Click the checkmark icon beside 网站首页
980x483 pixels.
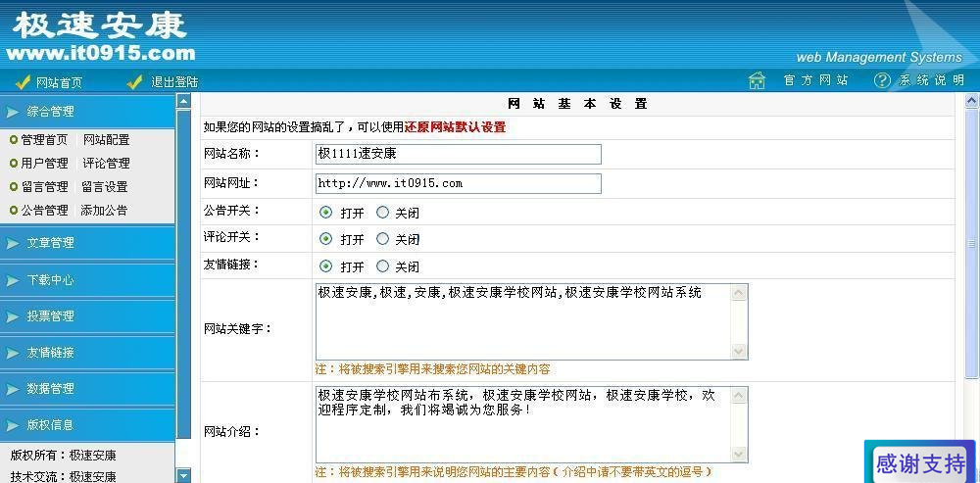coord(23,82)
